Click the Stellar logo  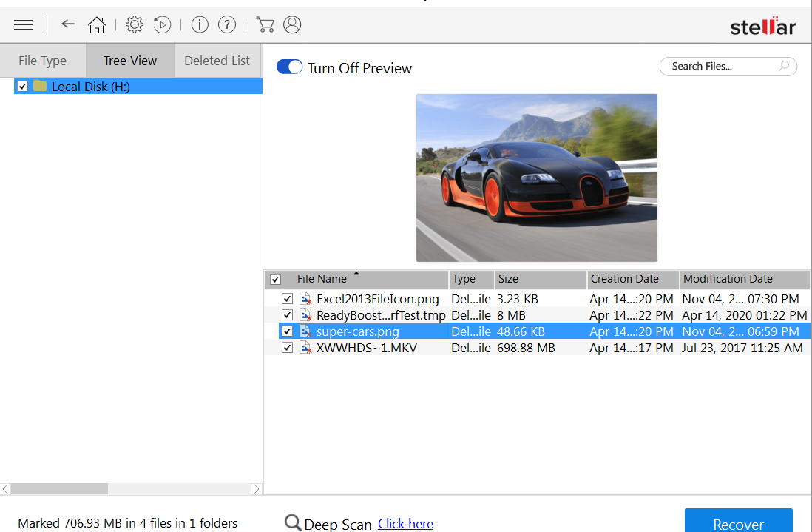[762, 26]
